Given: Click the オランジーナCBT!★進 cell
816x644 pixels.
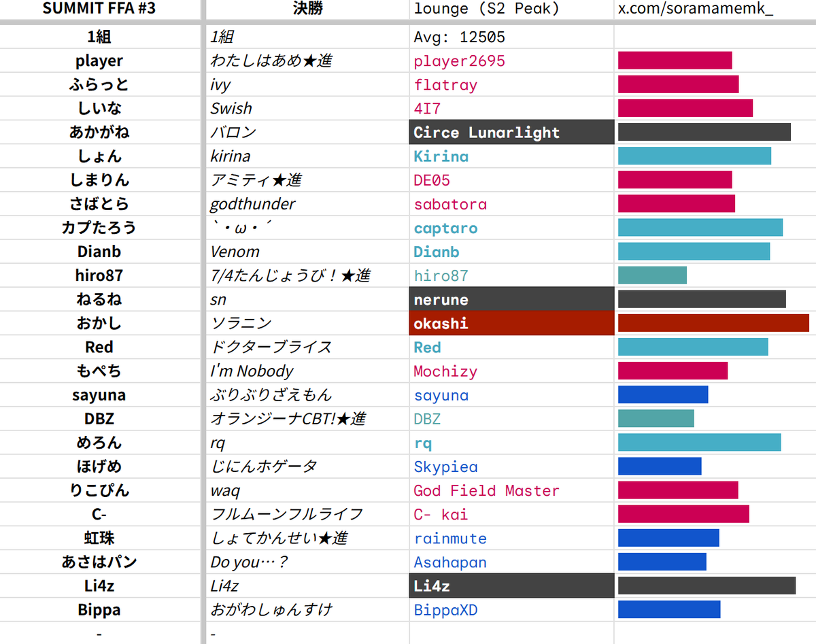Looking at the screenshot, I should click(307, 418).
